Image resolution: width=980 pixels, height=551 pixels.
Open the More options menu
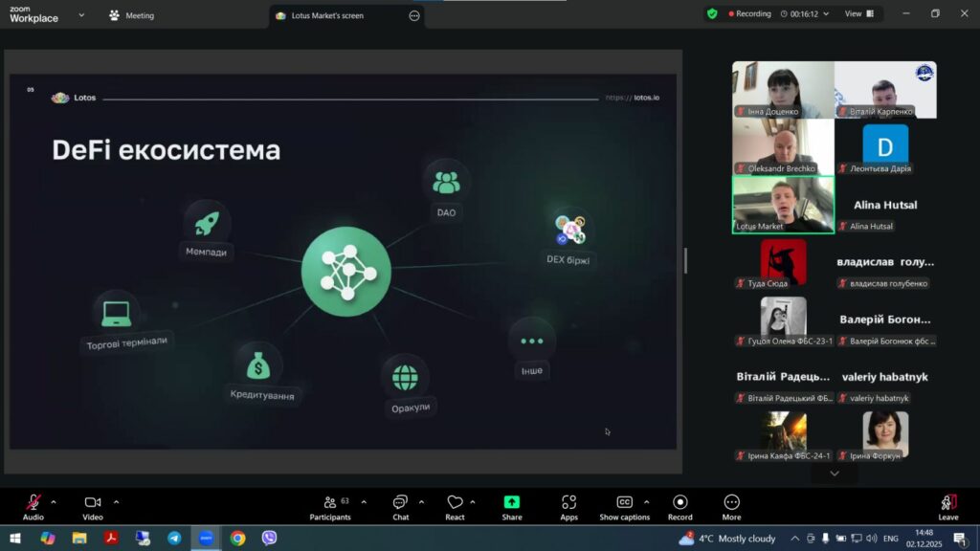tap(731, 503)
